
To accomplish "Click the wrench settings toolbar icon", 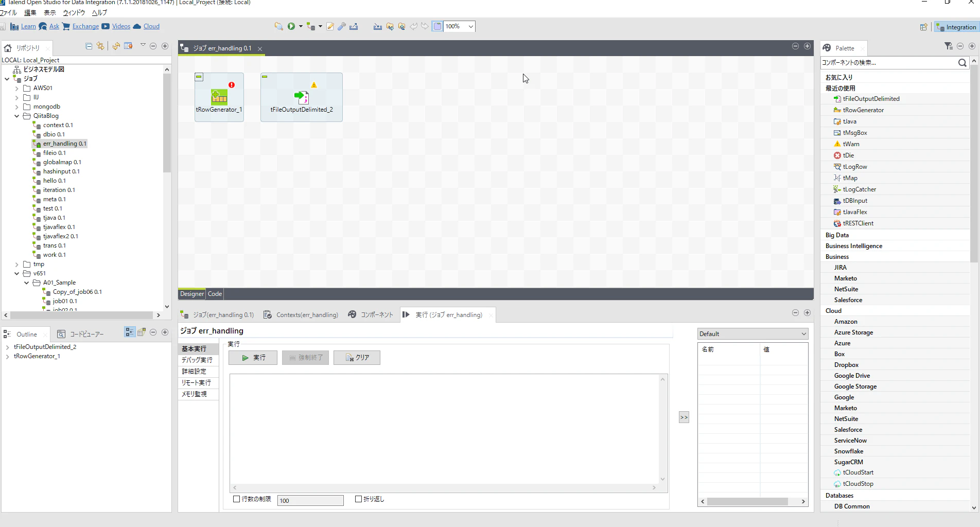I will (x=342, y=26).
